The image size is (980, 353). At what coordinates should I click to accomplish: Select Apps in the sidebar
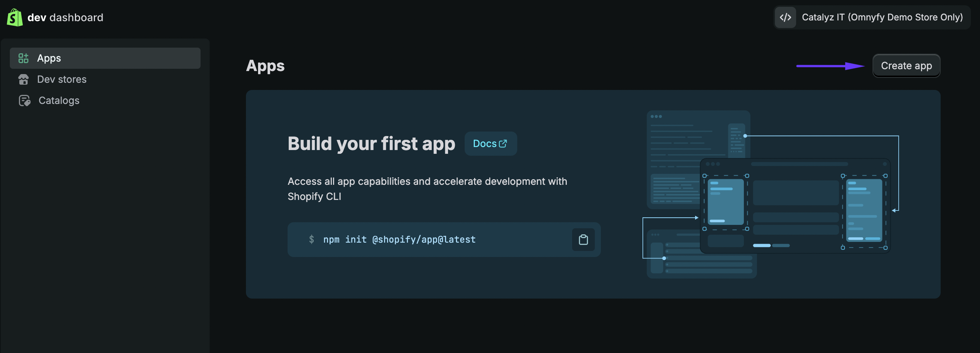click(105, 58)
